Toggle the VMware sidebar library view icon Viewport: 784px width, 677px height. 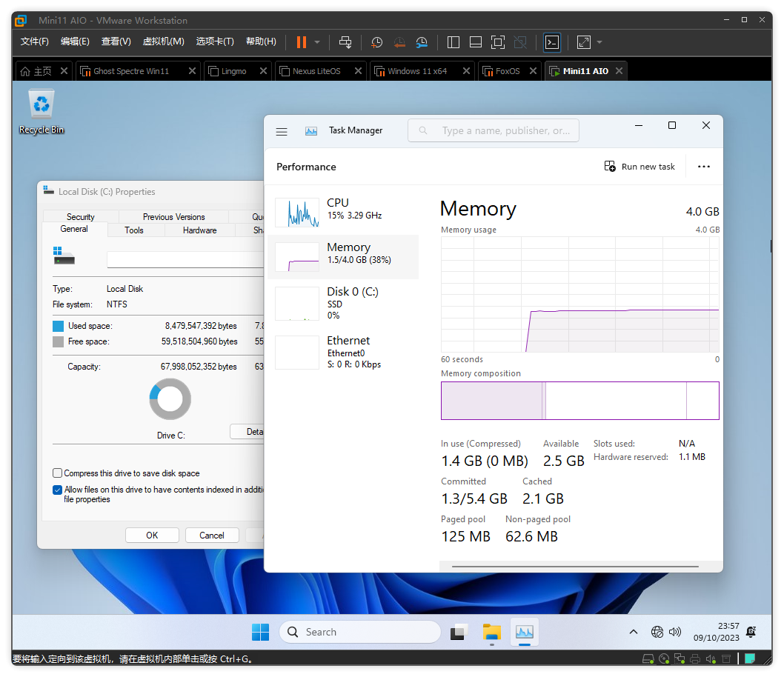453,42
